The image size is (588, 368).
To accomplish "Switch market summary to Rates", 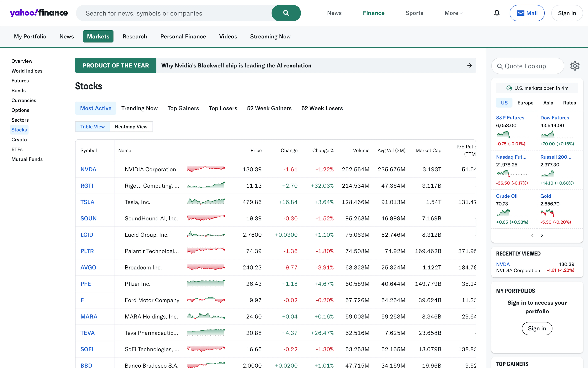I will click(x=569, y=103).
